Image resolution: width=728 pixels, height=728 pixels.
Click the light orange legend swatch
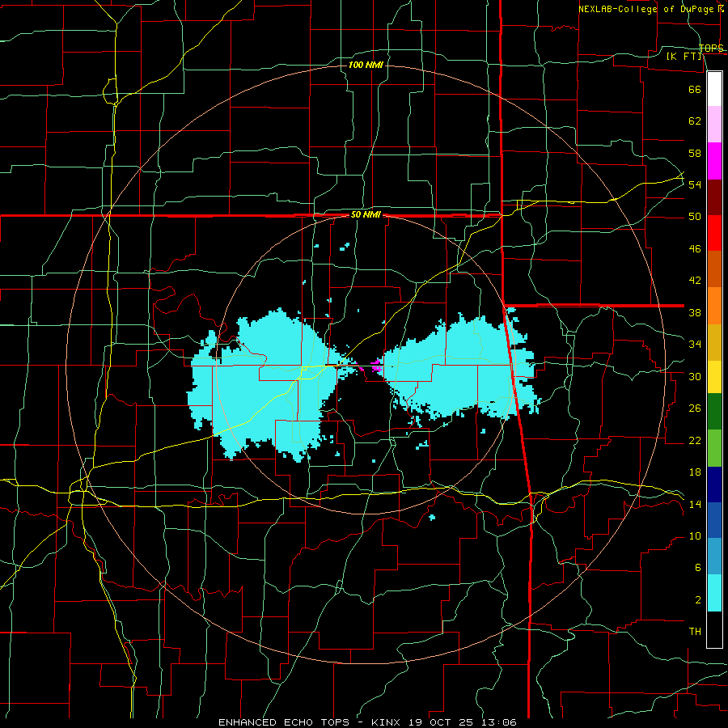point(714,306)
